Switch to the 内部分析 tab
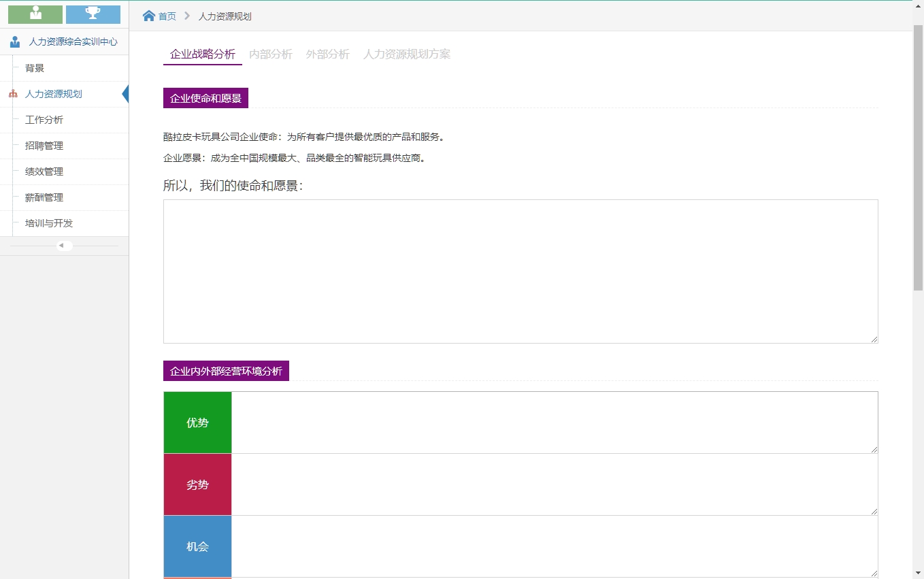This screenshot has height=579, width=924. tap(270, 54)
